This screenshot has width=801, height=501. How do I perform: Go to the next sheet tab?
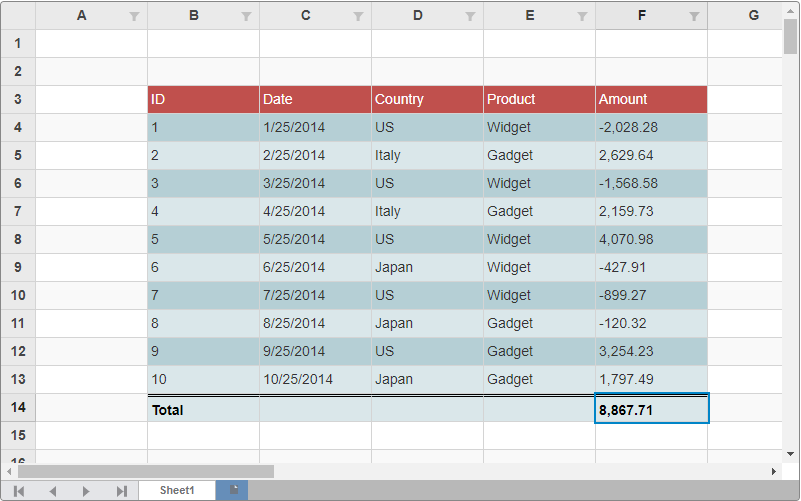pos(87,491)
